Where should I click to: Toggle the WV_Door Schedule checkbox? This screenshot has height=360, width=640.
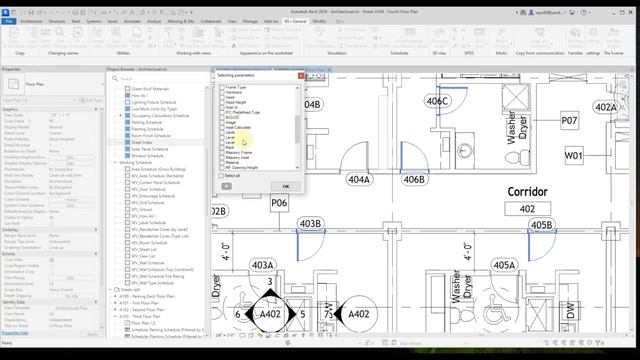(x=127, y=189)
